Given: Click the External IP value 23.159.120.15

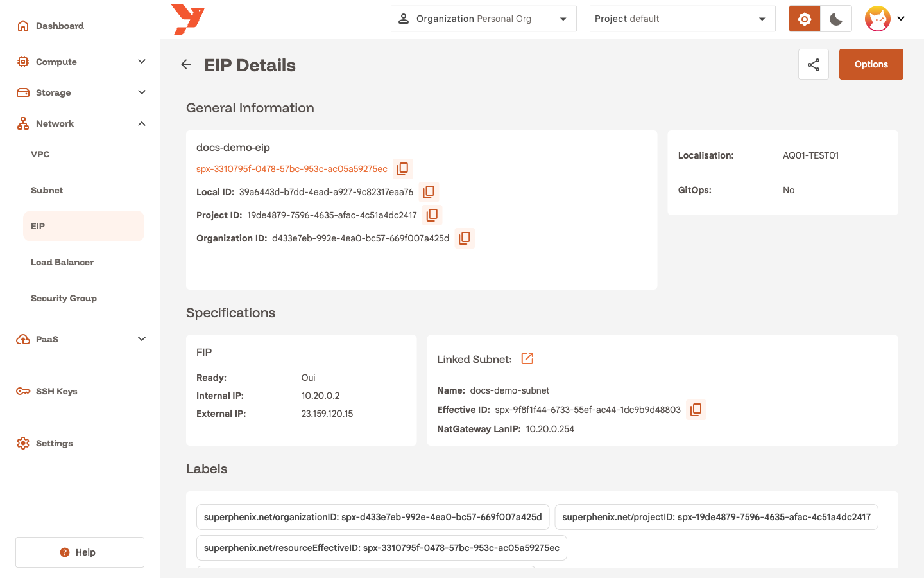Looking at the screenshot, I should click(327, 414).
